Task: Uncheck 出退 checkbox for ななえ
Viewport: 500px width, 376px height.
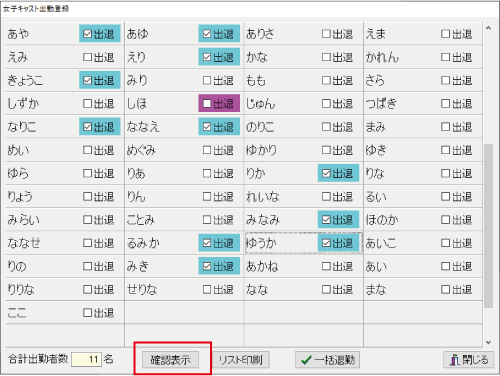Action: tap(207, 127)
